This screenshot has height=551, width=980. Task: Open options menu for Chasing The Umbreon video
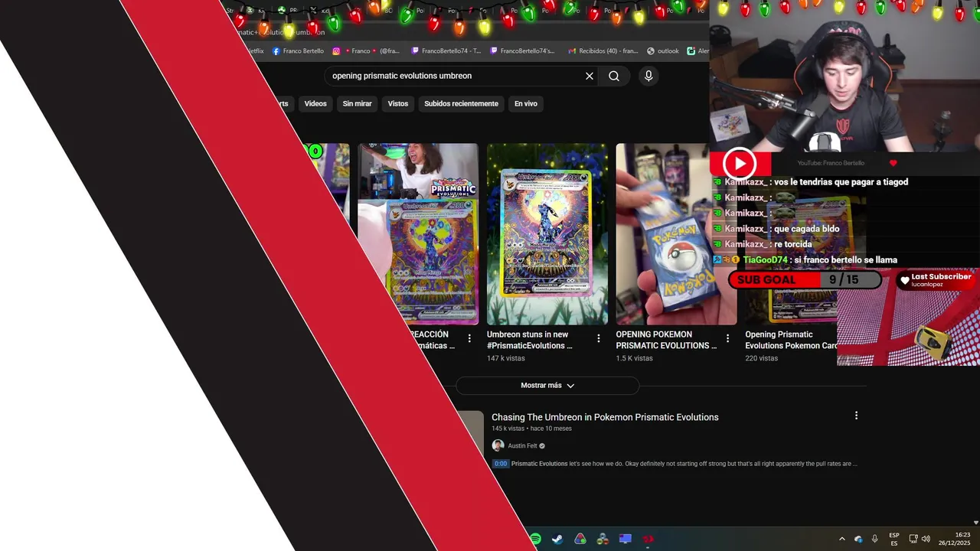pyautogui.click(x=856, y=416)
